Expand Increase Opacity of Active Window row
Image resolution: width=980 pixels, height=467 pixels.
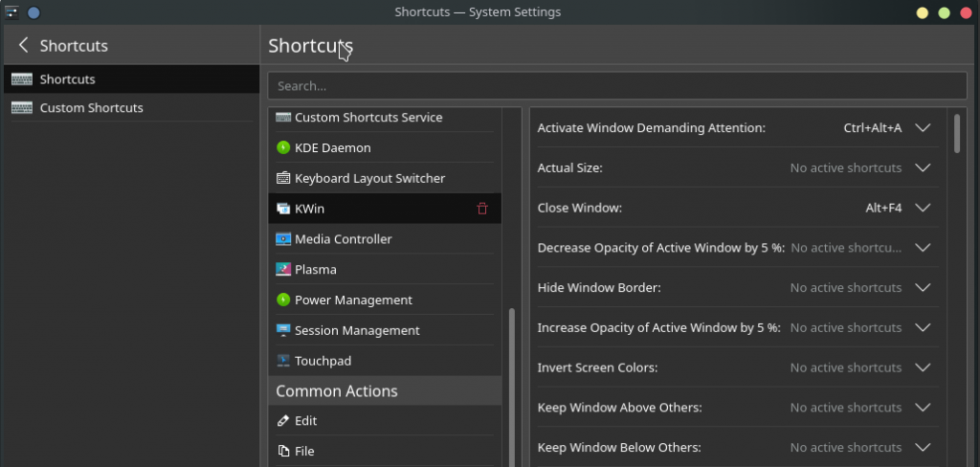[923, 327]
